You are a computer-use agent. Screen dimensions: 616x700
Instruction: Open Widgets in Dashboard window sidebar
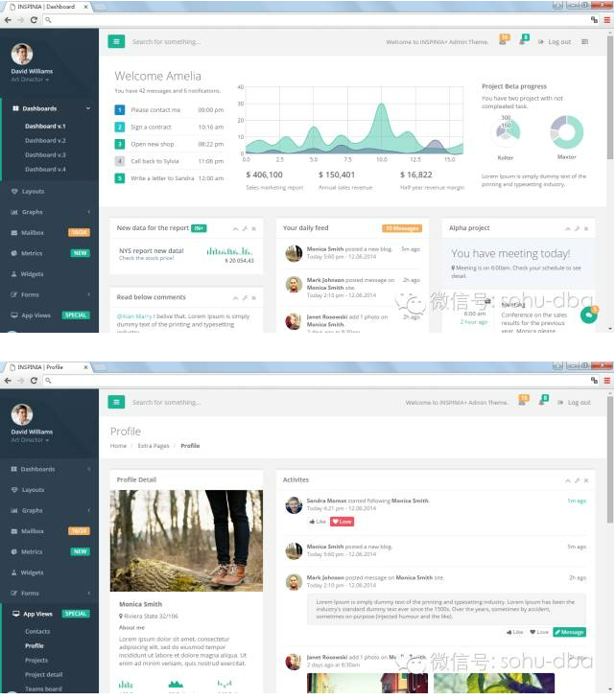(x=49, y=274)
